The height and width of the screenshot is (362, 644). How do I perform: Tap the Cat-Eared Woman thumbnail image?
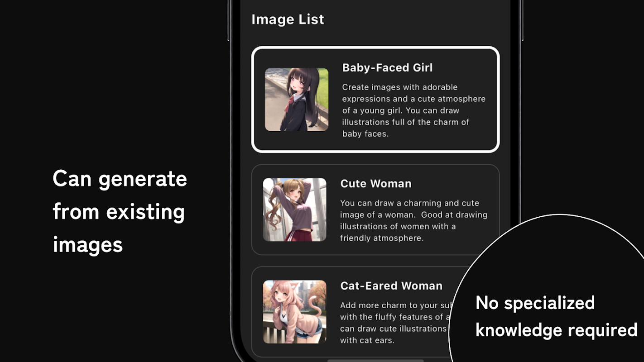point(294,312)
